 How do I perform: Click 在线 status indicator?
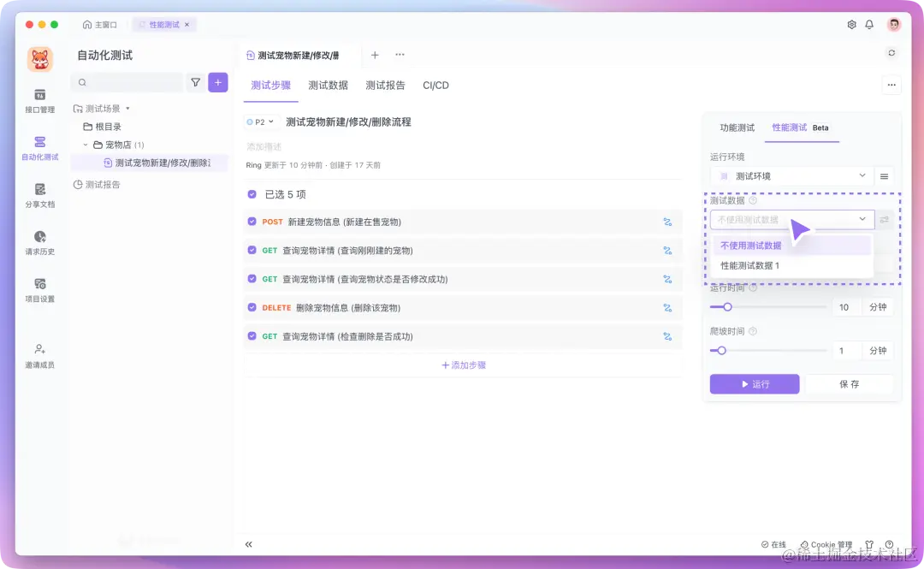773,544
